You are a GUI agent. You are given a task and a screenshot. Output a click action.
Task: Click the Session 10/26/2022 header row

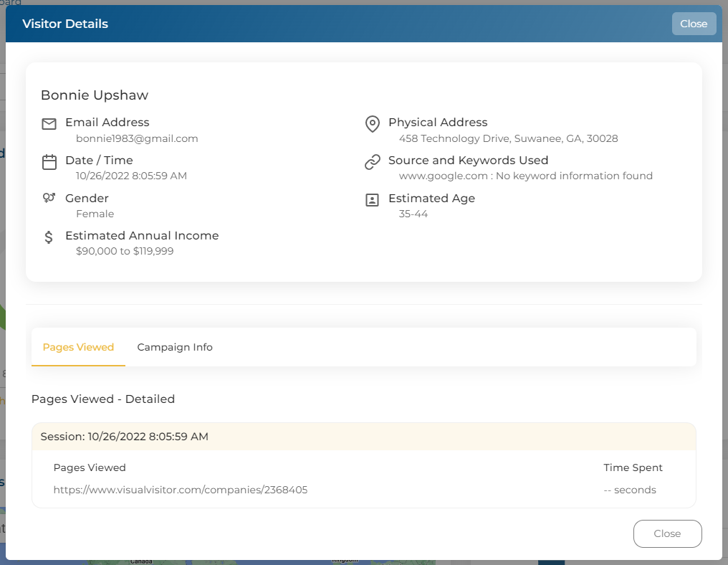point(363,437)
